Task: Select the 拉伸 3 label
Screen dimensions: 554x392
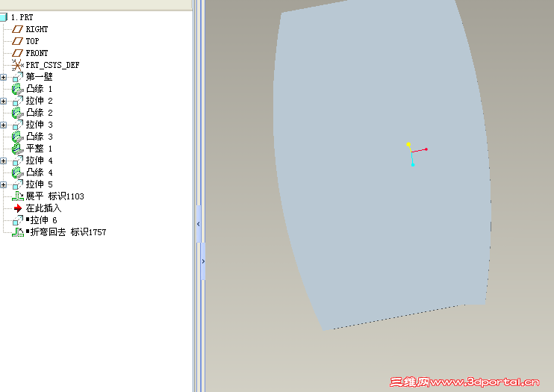Action: (x=39, y=125)
